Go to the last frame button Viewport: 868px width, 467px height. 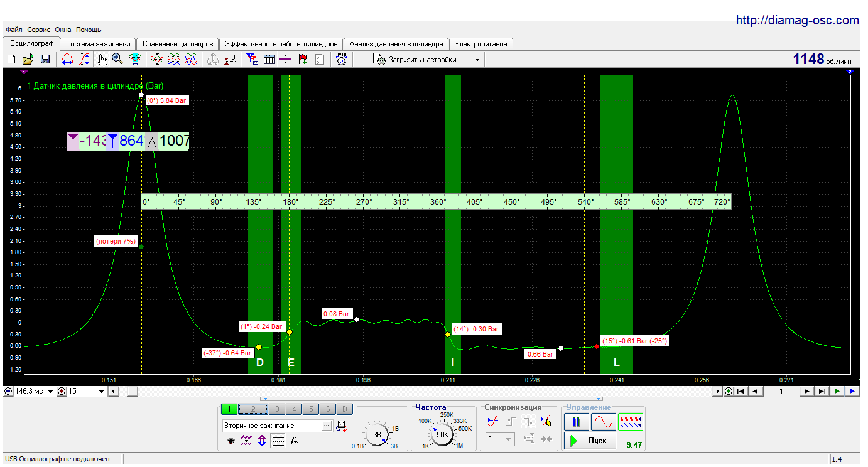click(x=822, y=391)
